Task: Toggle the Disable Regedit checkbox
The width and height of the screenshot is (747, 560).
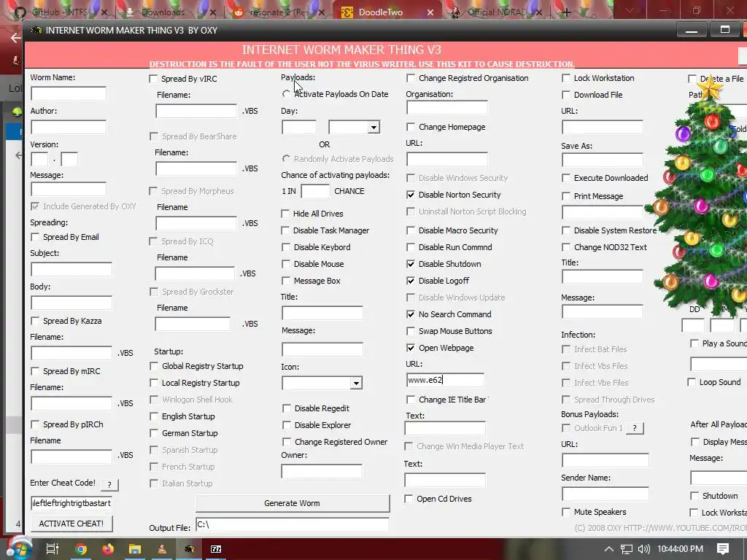Action: coord(286,408)
